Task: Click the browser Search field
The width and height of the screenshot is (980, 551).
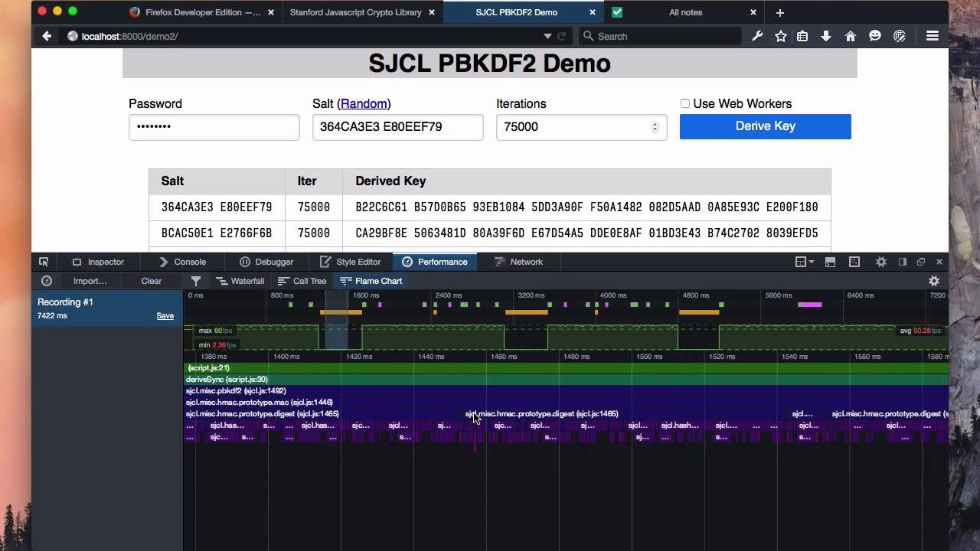Action: [660, 36]
